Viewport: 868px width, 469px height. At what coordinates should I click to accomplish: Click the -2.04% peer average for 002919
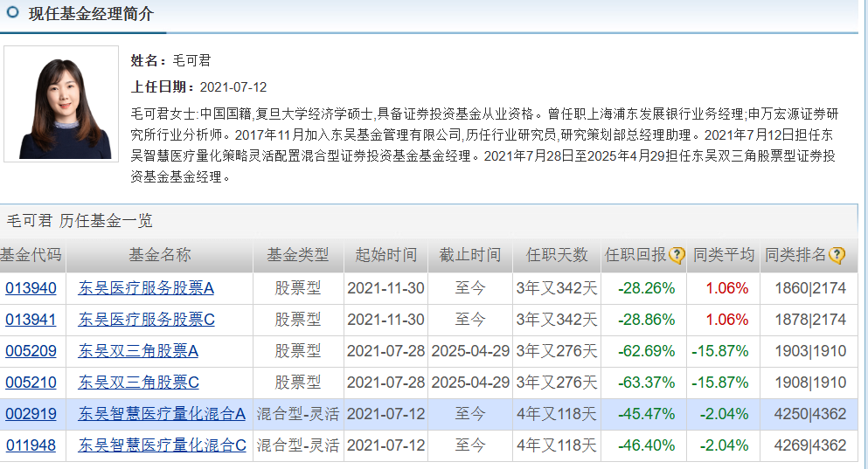tap(724, 414)
